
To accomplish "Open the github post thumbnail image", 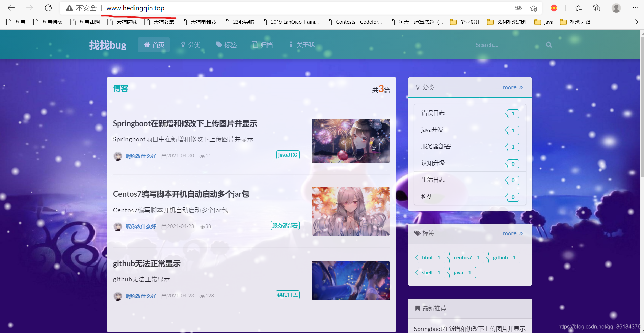I will point(350,281).
